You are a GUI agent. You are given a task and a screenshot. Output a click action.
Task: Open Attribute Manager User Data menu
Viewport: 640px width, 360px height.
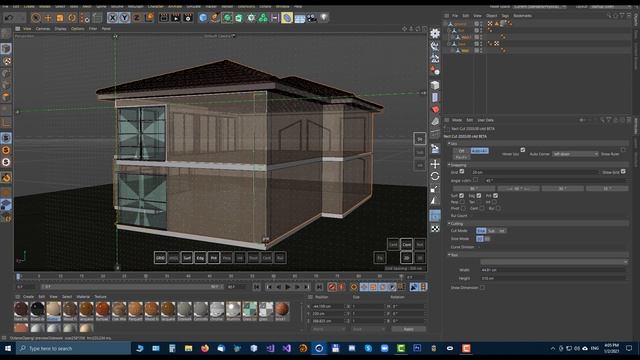486,120
